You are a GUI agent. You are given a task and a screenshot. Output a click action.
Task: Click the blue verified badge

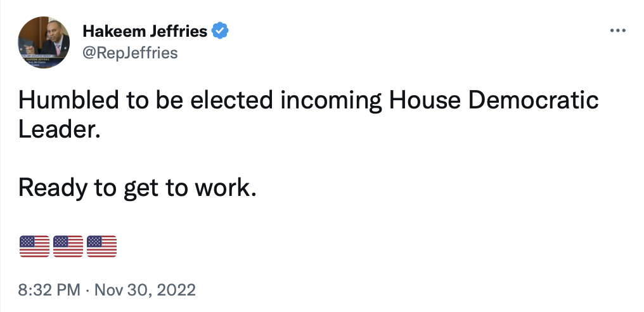coord(220,30)
